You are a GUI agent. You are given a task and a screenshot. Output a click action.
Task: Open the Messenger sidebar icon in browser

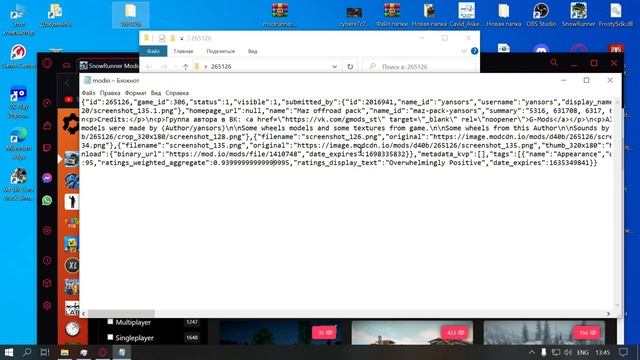47,178
